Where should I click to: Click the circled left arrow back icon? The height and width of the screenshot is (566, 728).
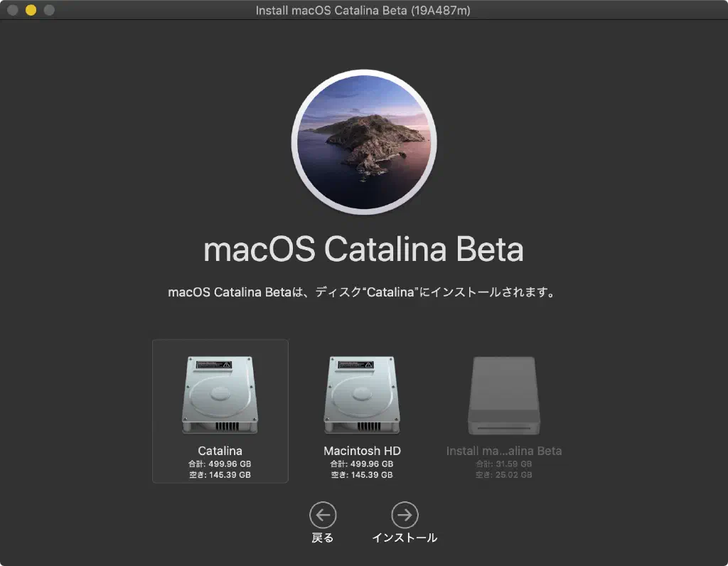point(323,515)
